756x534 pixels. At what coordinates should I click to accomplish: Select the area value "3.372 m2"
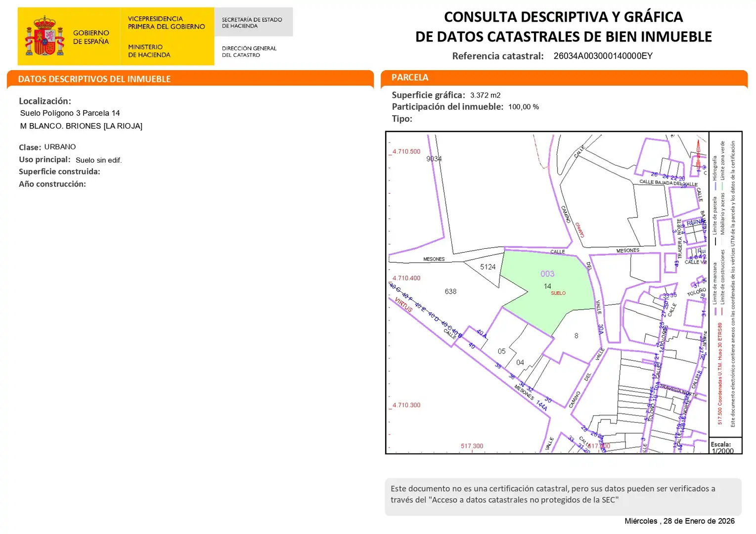[485, 95]
